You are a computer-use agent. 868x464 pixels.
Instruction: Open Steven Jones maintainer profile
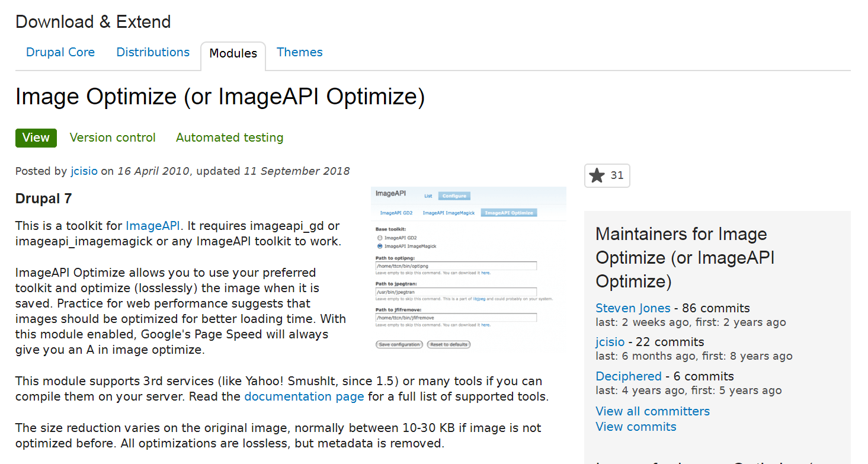click(633, 308)
